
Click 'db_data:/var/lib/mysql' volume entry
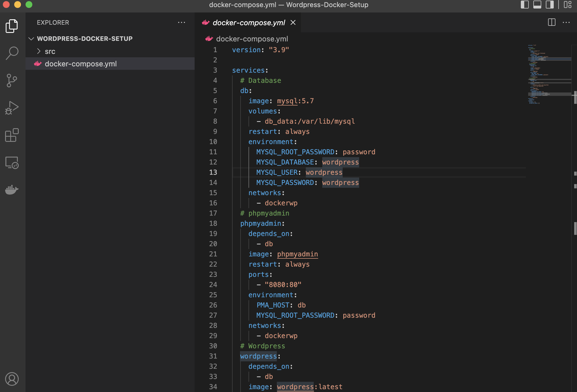(310, 121)
